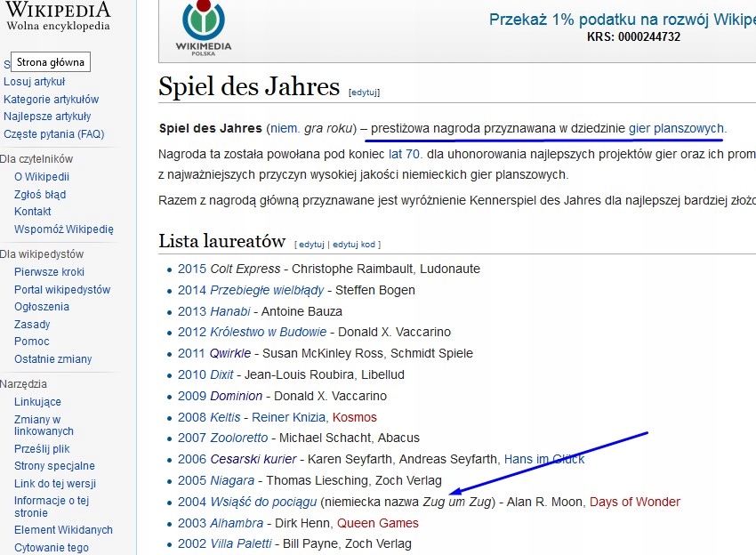Open Wsiąść do pociągu link
Image resolution: width=756 pixels, height=555 pixels.
[264, 502]
